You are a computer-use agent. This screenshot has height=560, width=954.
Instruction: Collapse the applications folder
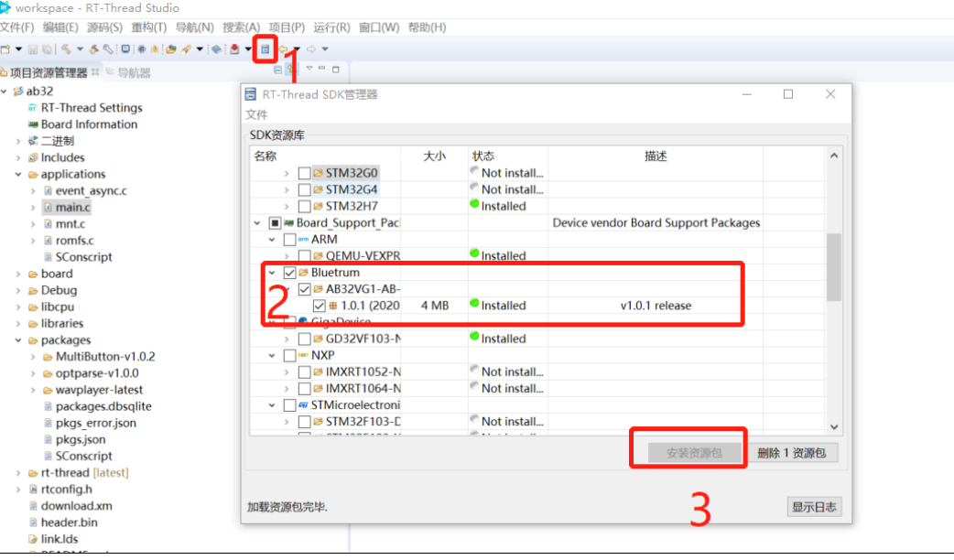pyautogui.click(x=18, y=174)
